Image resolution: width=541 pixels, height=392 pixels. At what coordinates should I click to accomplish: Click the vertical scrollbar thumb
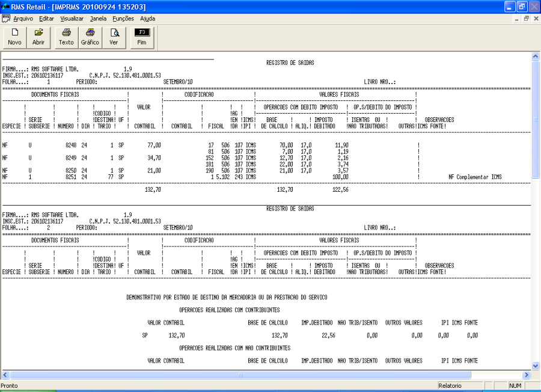[535, 120]
